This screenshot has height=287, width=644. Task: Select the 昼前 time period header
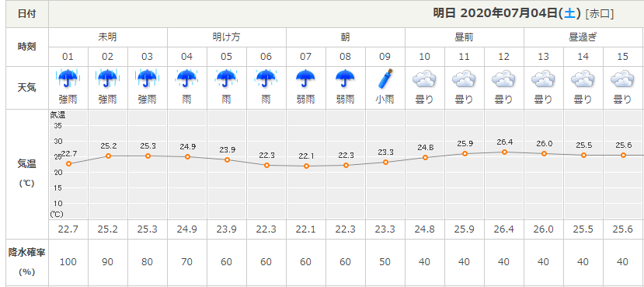[x=464, y=37]
